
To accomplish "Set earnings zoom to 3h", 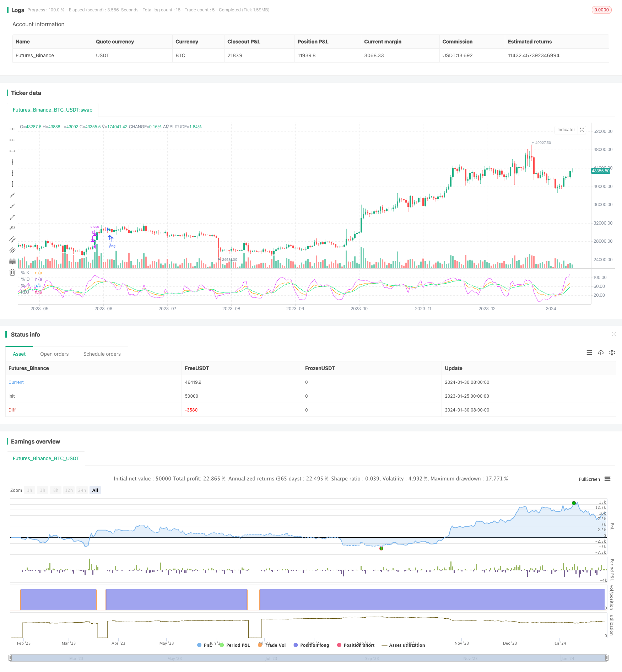I will (x=43, y=490).
